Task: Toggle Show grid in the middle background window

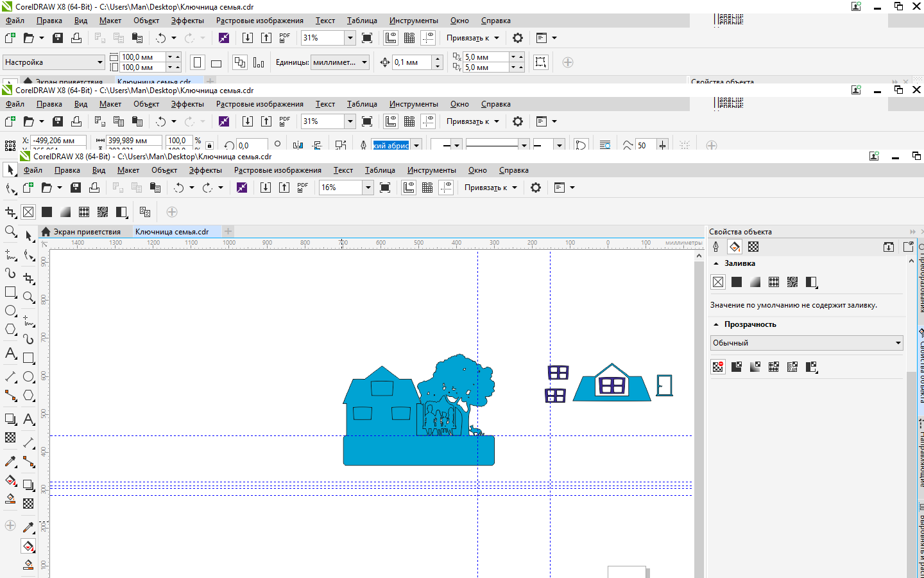Action: coord(409,121)
